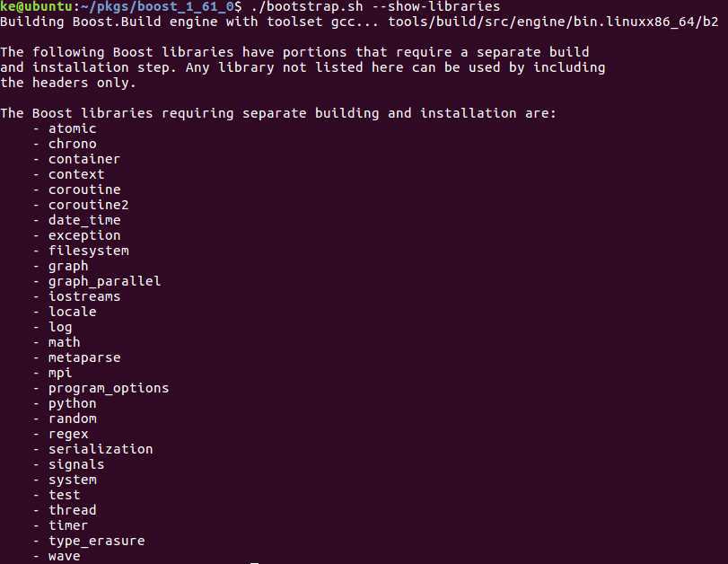The image size is (728, 564).
Task: Click the 'iostreams' library entry
Action: click(84, 296)
